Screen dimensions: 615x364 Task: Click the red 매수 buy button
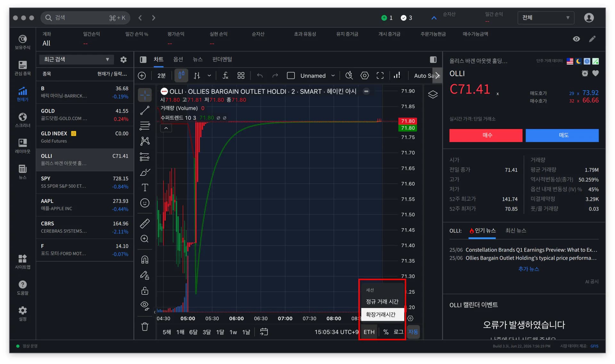coord(486,135)
